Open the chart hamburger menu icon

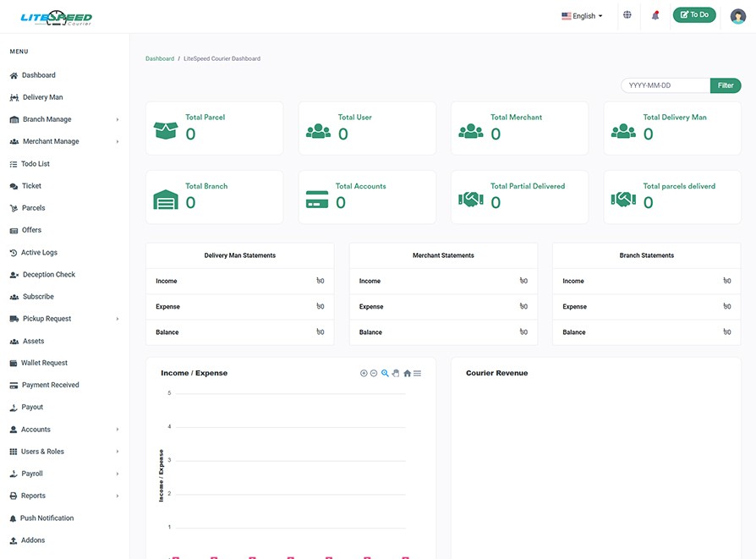[x=417, y=373]
